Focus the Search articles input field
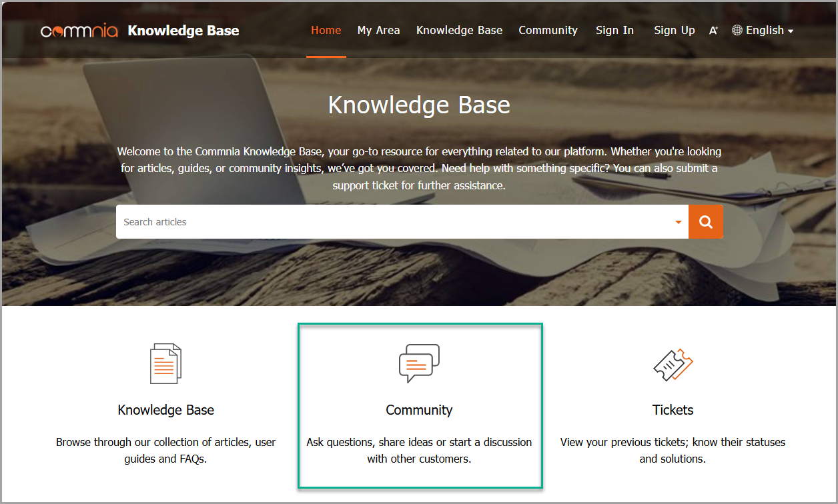This screenshot has height=504, width=838. click(394, 222)
